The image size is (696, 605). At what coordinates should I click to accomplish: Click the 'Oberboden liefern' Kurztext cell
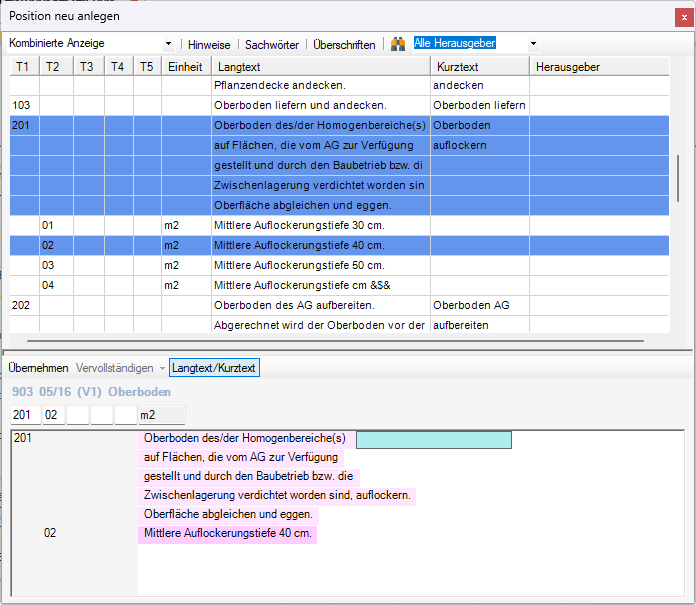(480, 105)
